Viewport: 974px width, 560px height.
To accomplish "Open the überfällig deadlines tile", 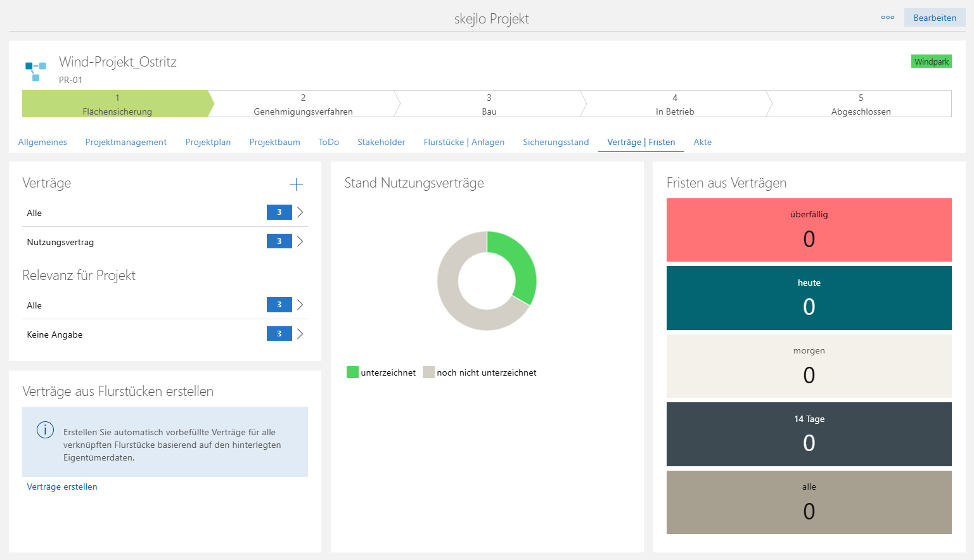I will coord(809,230).
